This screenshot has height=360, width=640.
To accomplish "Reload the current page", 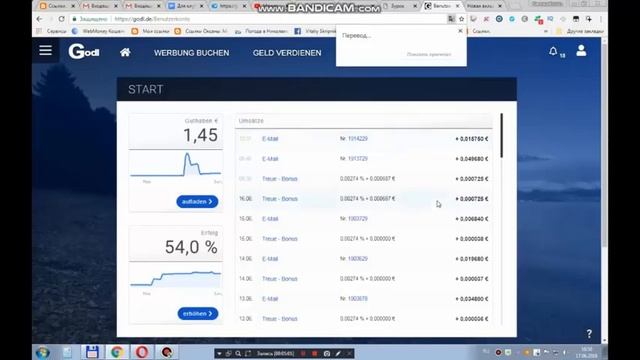I will point(61,19).
